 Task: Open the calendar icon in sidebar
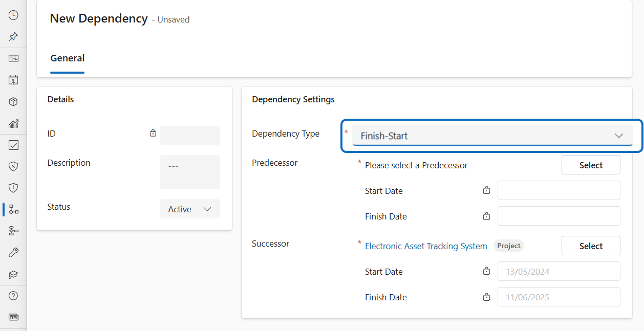coord(14,80)
